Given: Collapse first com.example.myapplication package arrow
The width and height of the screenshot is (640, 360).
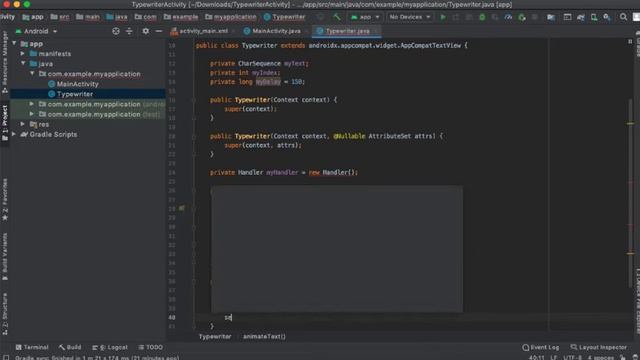Looking at the screenshot, I should (x=32, y=74).
